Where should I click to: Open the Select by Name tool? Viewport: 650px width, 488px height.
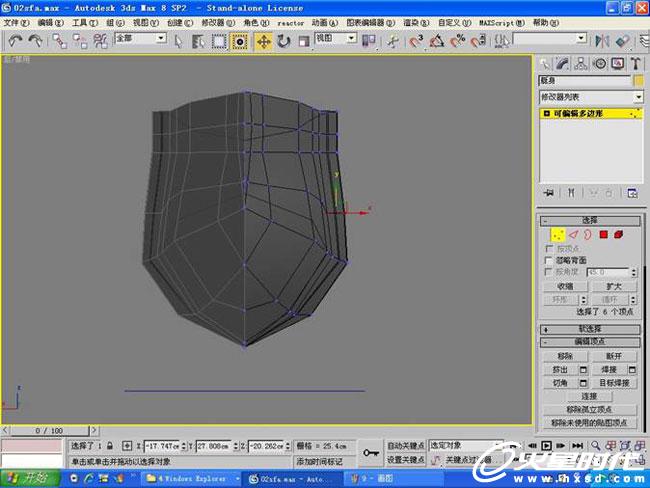click(x=199, y=41)
